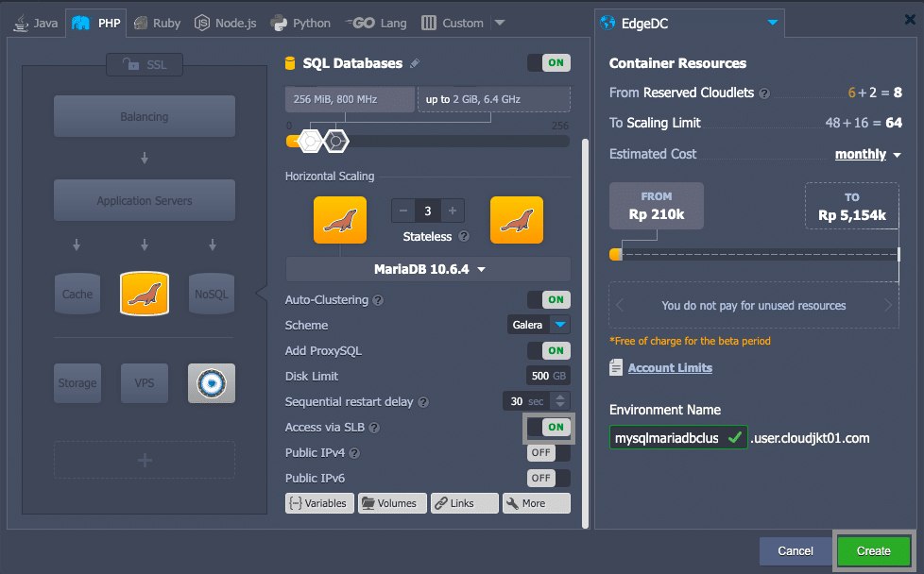Enable Public IPv4 switch

549,453
